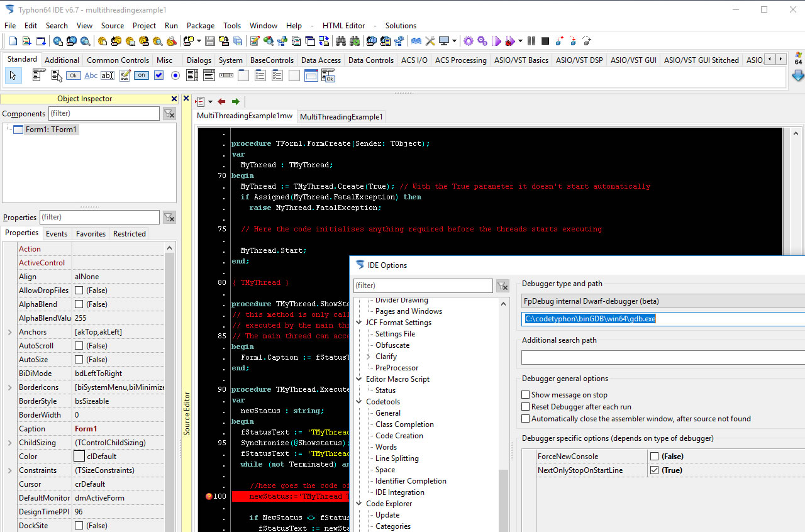This screenshot has width=805, height=532.
Task: Select the TToggleBox 'on' palette component
Action: [142, 75]
